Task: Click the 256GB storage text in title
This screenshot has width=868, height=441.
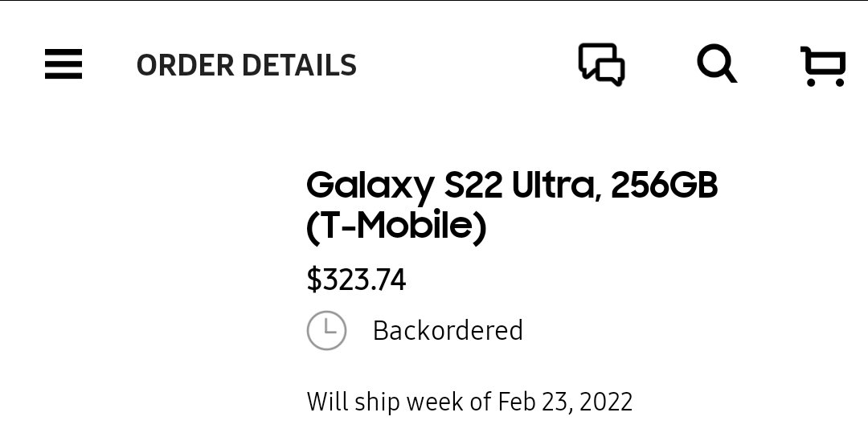Action: click(x=664, y=186)
